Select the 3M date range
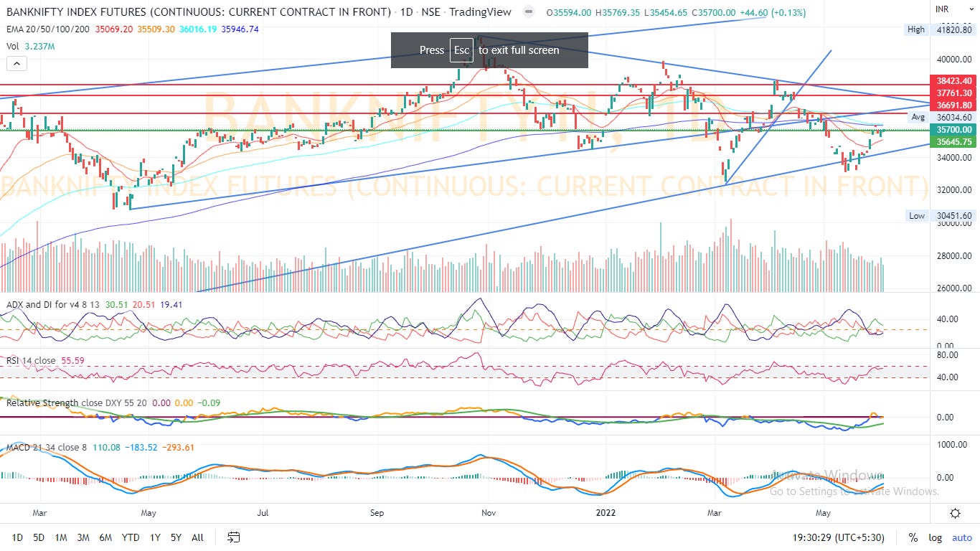980x551 pixels. [x=83, y=537]
